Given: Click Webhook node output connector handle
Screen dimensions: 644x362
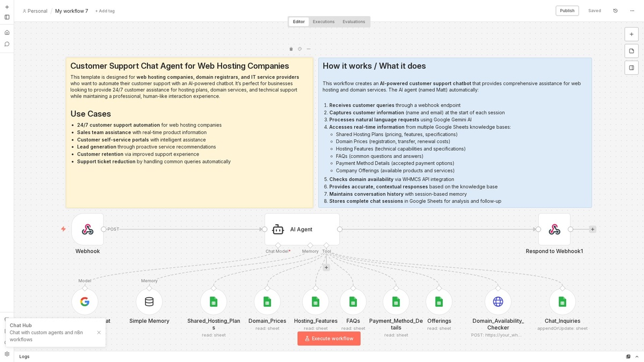Looking at the screenshot, I should [104, 229].
